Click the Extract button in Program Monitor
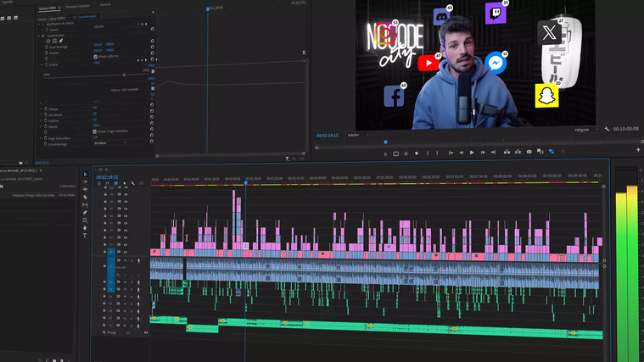This screenshot has height=362, width=644. click(x=518, y=152)
